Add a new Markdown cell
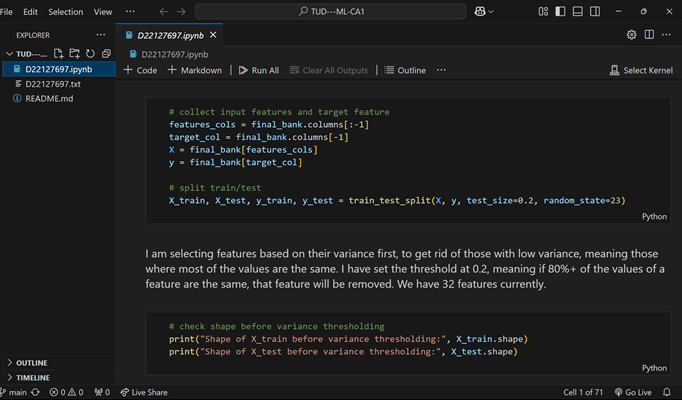 195,70
